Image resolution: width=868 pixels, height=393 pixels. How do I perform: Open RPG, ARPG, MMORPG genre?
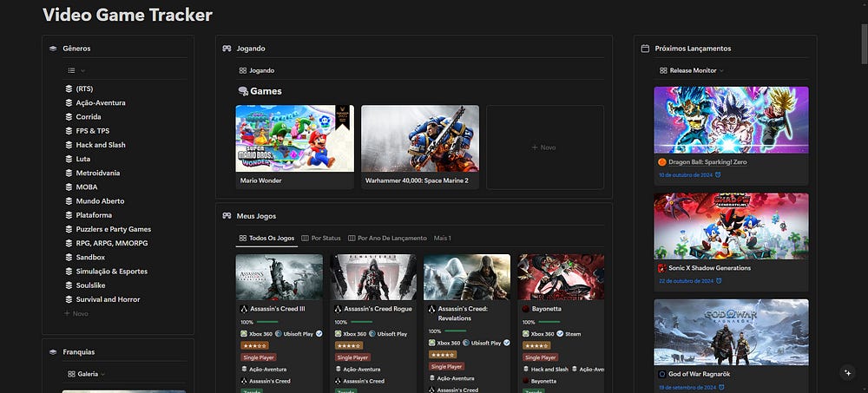click(111, 243)
